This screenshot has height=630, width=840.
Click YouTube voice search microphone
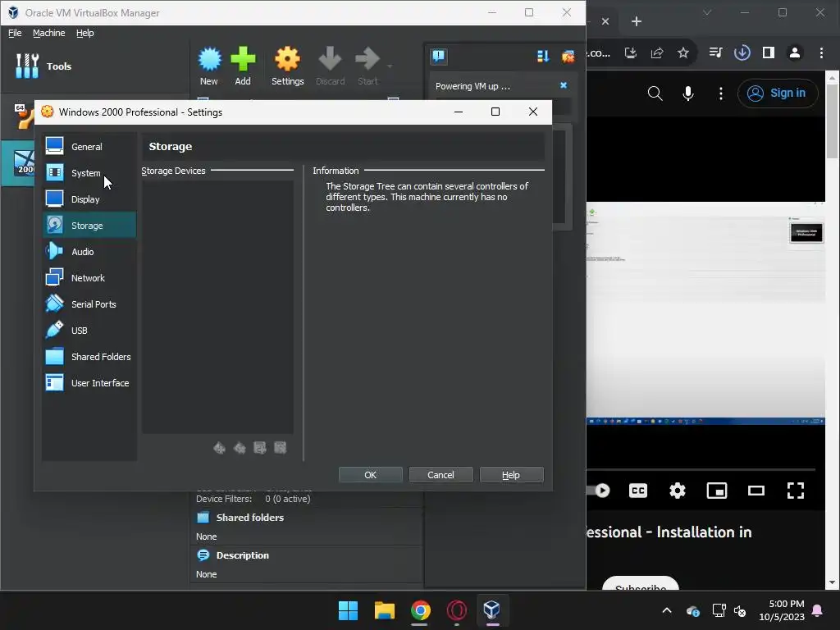[x=688, y=94]
